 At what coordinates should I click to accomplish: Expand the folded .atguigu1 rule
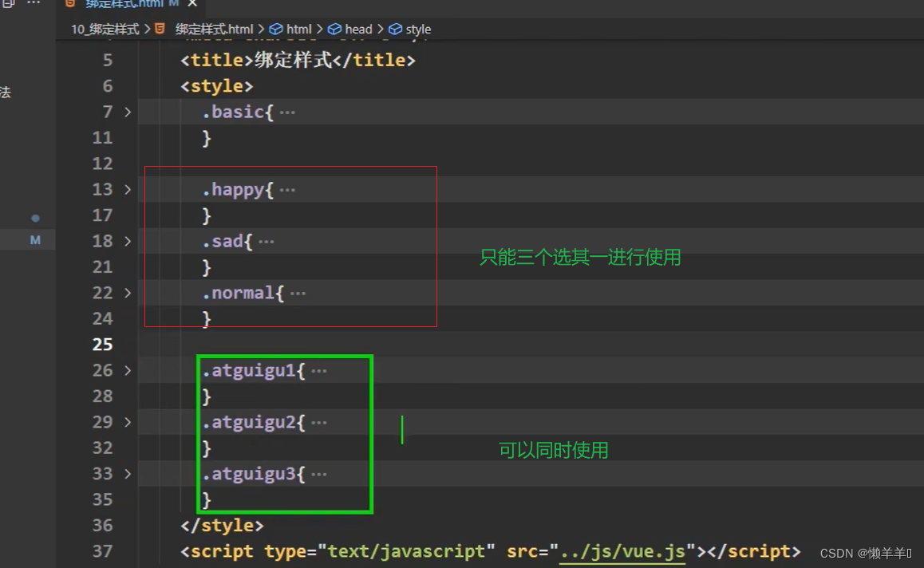click(128, 371)
